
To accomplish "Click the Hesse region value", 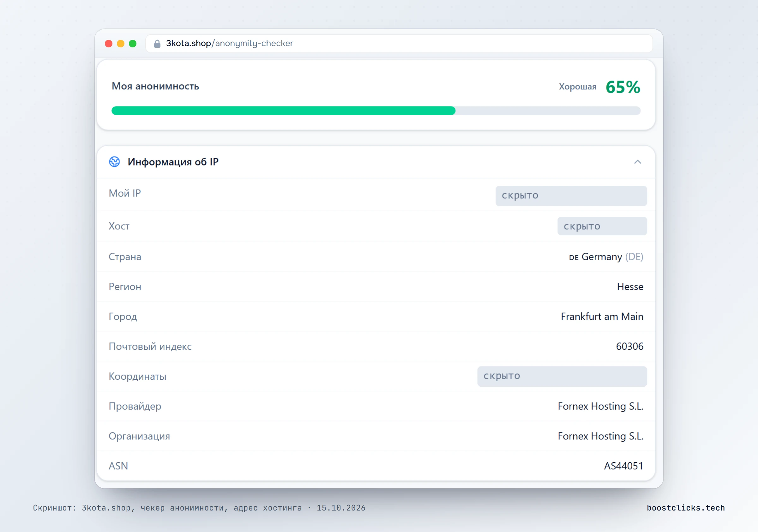I will pyautogui.click(x=630, y=287).
